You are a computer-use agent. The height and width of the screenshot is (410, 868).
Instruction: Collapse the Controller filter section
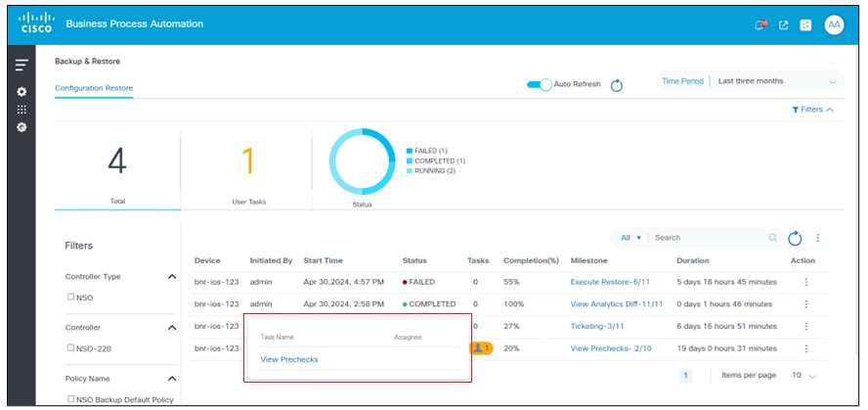(172, 328)
